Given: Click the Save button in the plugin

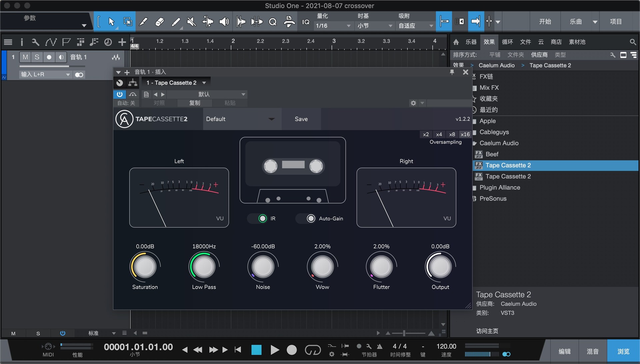Looking at the screenshot, I should point(301,119).
